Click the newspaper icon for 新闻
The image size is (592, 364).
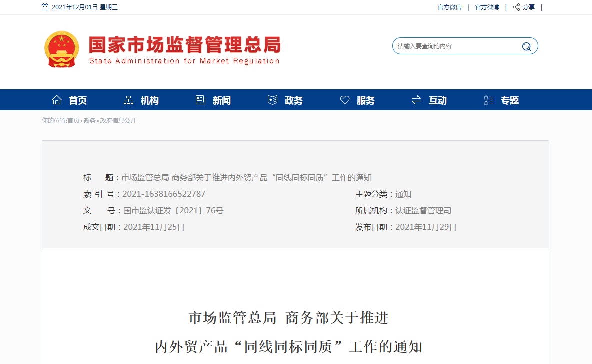click(200, 100)
